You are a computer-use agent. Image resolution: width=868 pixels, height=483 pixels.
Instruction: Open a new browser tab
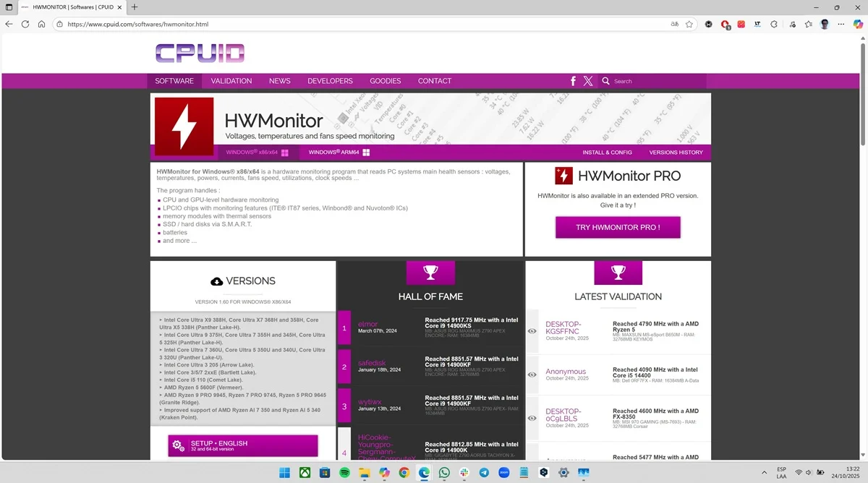[x=135, y=7]
